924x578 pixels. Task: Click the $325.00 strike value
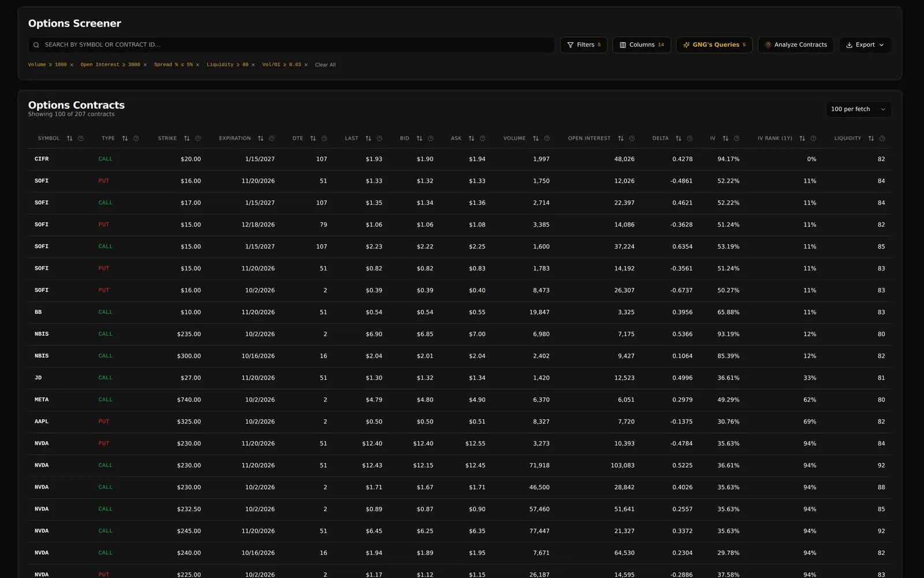[189, 422]
